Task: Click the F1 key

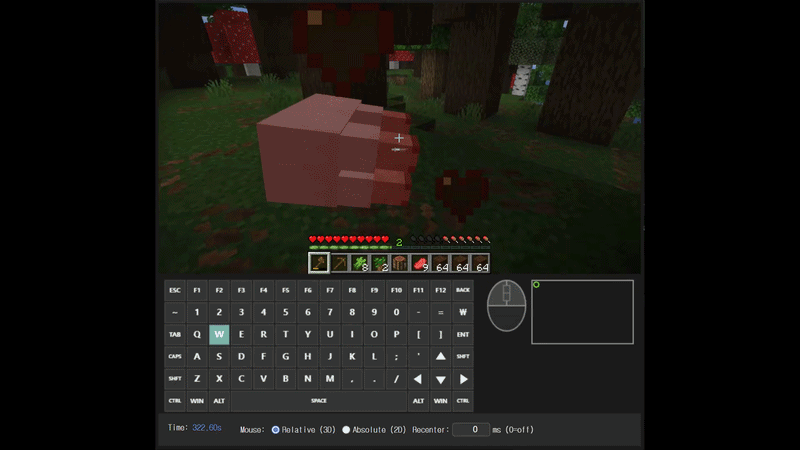Action: 197,290
